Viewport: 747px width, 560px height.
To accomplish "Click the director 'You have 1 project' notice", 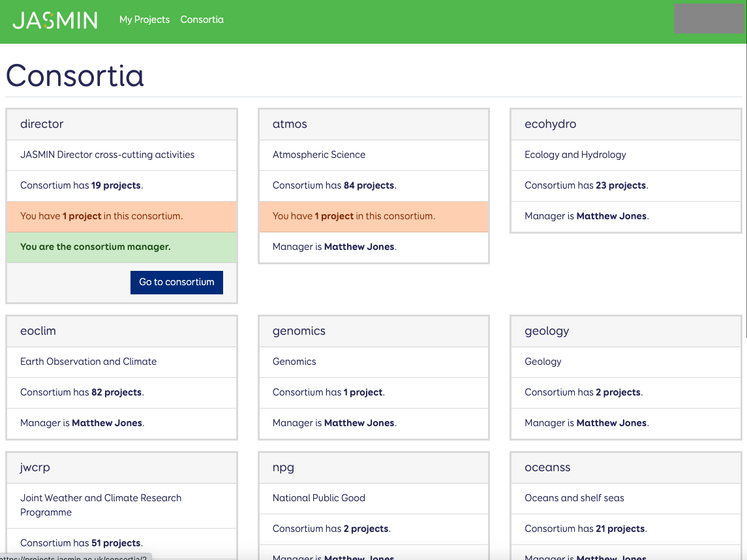I will click(x=101, y=216).
